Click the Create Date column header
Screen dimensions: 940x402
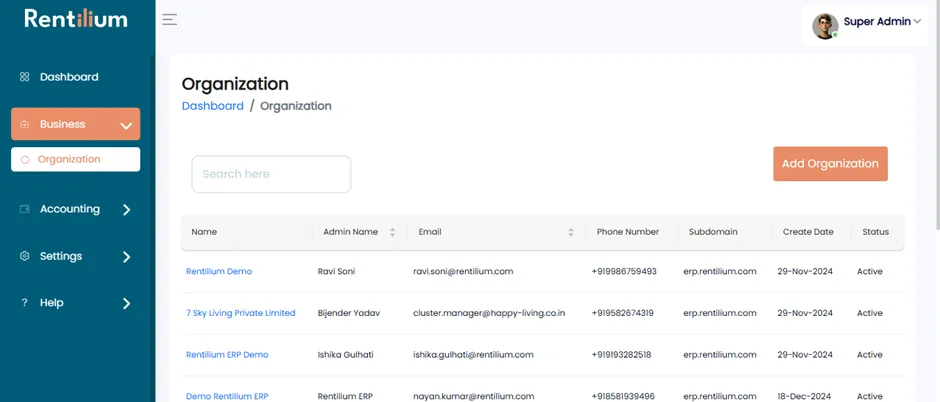click(x=808, y=232)
